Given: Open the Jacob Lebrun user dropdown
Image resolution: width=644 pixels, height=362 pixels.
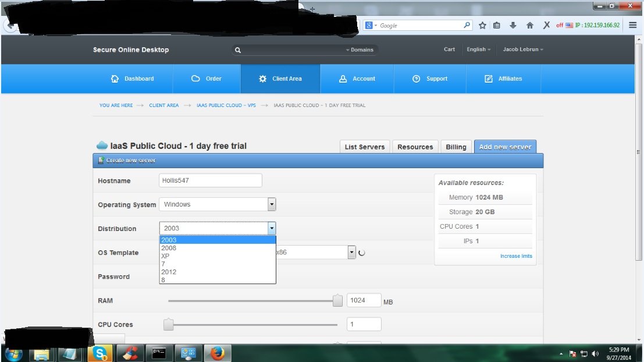Looking at the screenshot, I should [523, 49].
